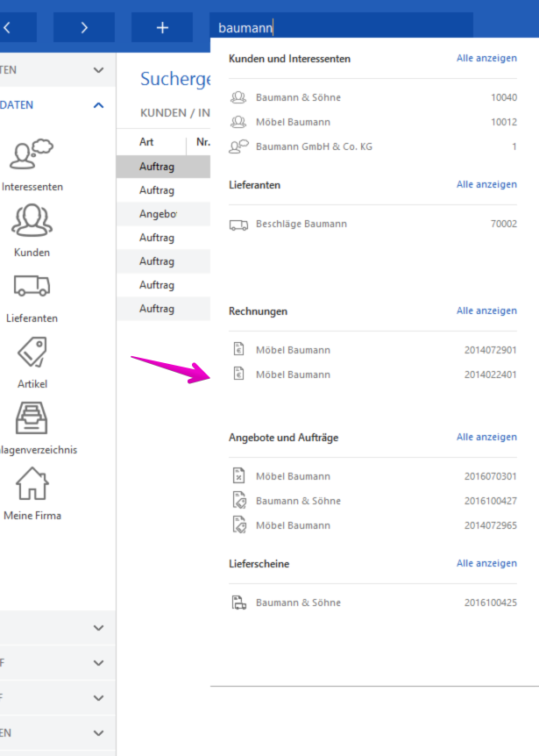Viewport: 539px width, 756px height.
Task: Show all Lieferscheine results
Action: (486, 563)
